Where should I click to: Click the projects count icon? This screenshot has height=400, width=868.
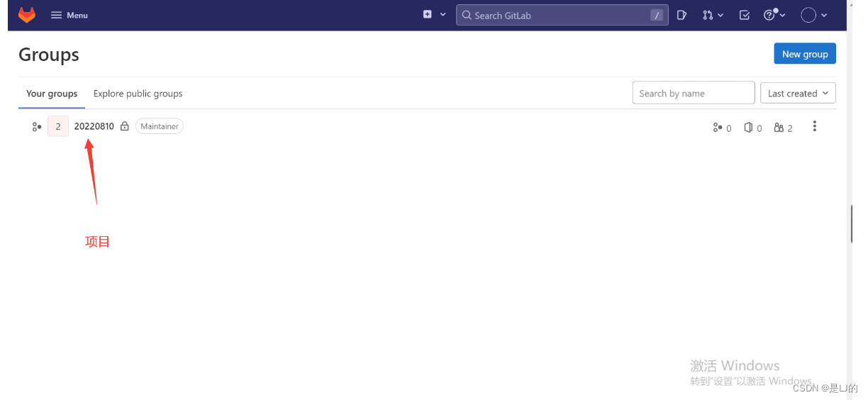748,128
